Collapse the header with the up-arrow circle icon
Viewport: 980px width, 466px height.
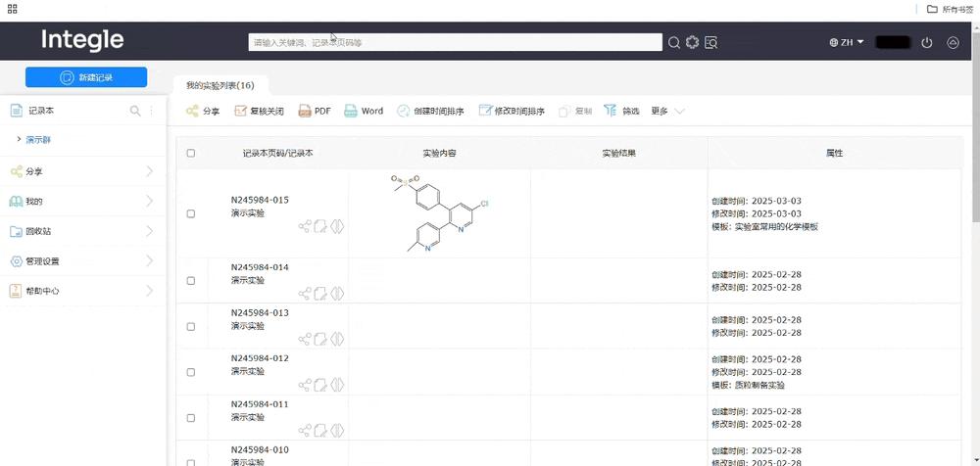[953, 42]
